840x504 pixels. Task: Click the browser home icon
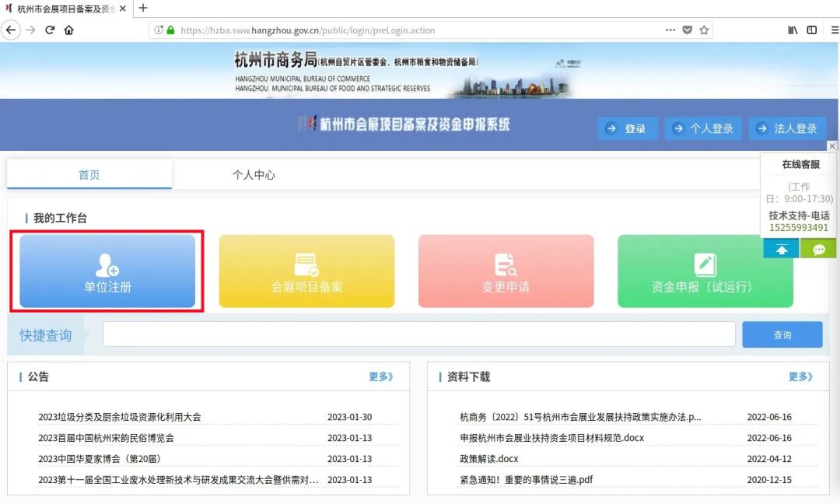[68, 30]
